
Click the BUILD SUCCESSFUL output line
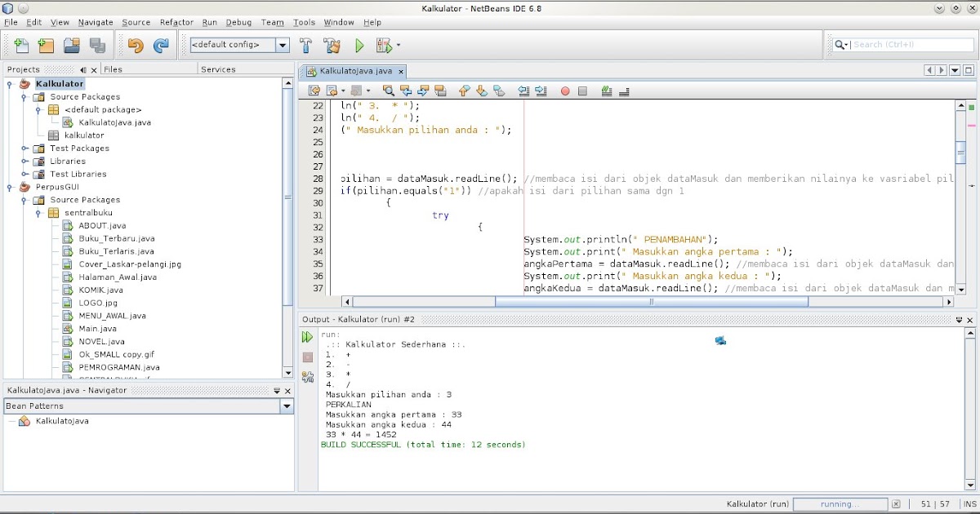pyautogui.click(x=423, y=445)
